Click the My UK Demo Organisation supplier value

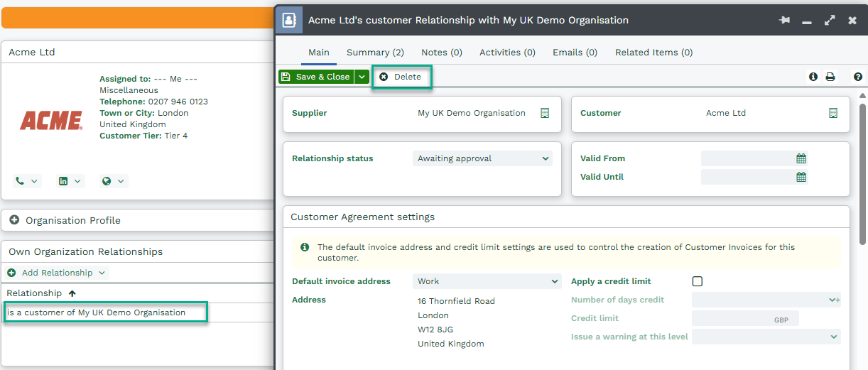coord(472,113)
